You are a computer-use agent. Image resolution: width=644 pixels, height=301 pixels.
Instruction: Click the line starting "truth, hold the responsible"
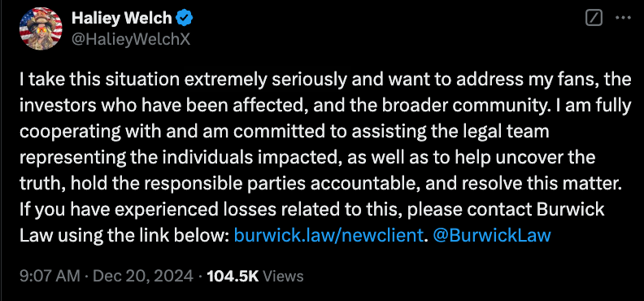pyautogui.click(x=320, y=184)
